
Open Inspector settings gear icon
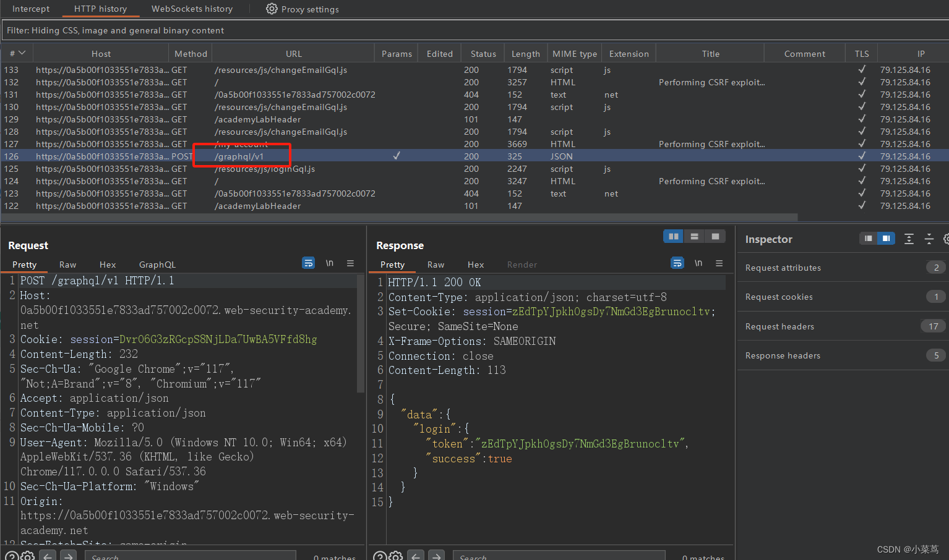[946, 239]
